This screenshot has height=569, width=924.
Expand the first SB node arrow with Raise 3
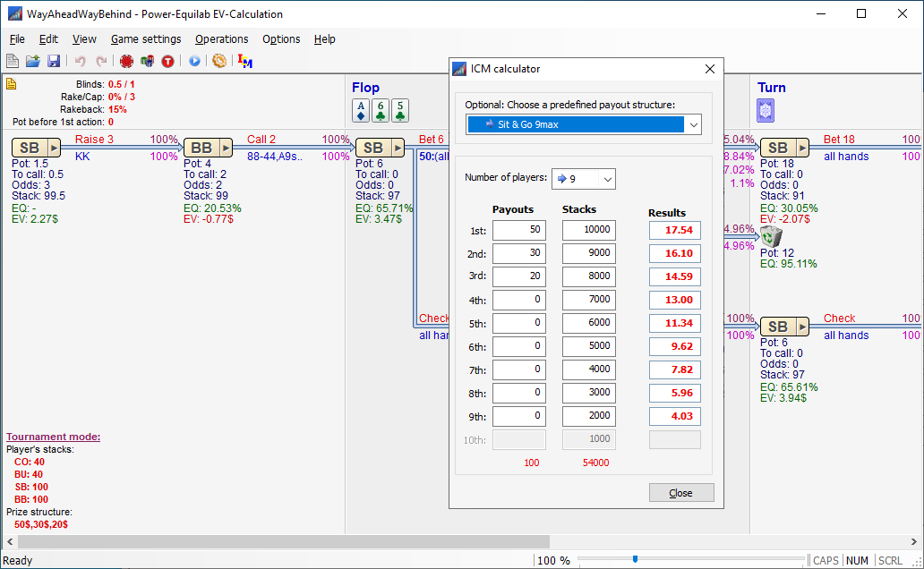[x=55, y=148]
